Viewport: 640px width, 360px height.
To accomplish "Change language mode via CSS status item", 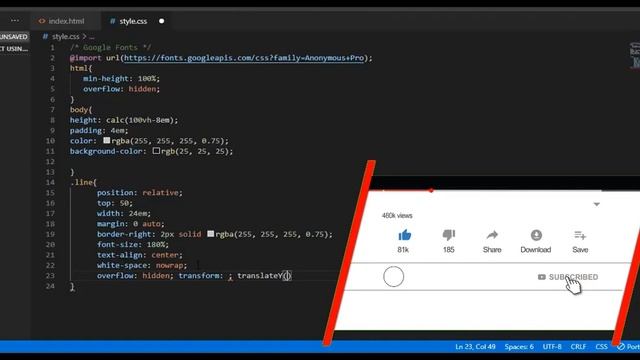I will [601, 347].
